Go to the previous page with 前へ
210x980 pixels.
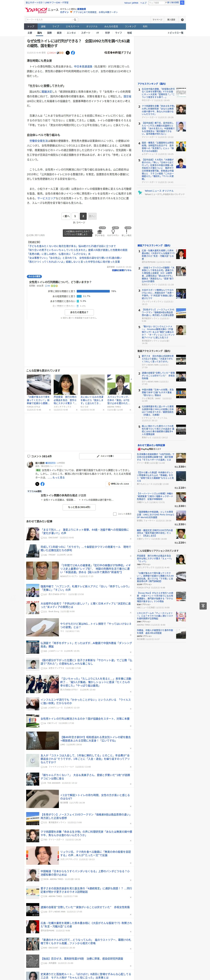tap(66, 216)
